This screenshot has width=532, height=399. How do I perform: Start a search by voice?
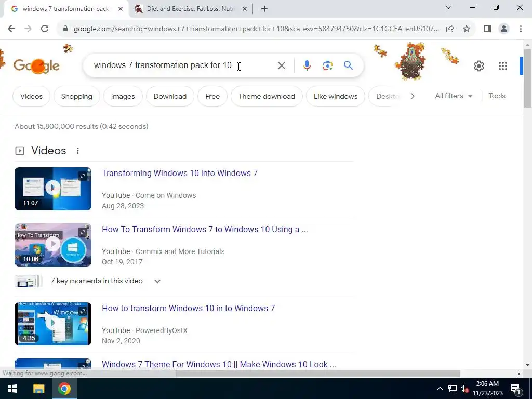307,65
